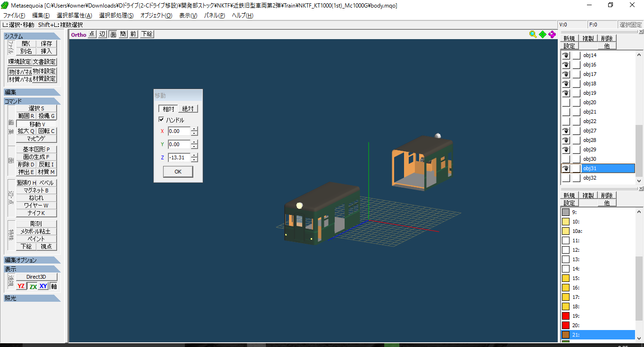This screenshot has height=347, width=644.
Task: Select the 拡大 Q scale command
Action: click(26, 131)
